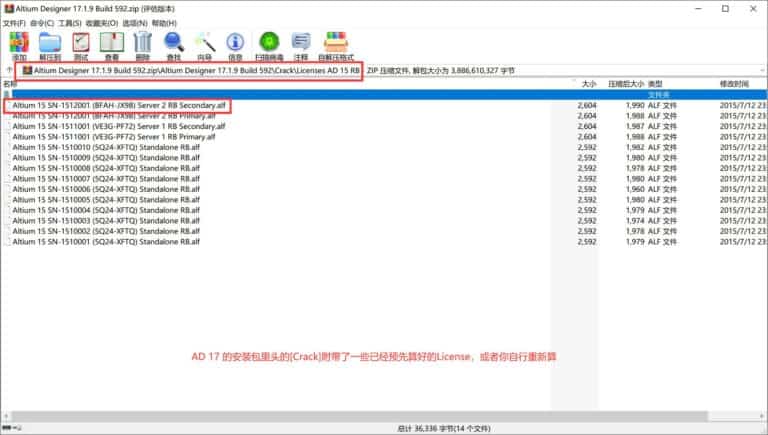The image size is (768, 435).
Task: Open the Favorites (收藏夹) menu
Action: [x=102, y=23]
